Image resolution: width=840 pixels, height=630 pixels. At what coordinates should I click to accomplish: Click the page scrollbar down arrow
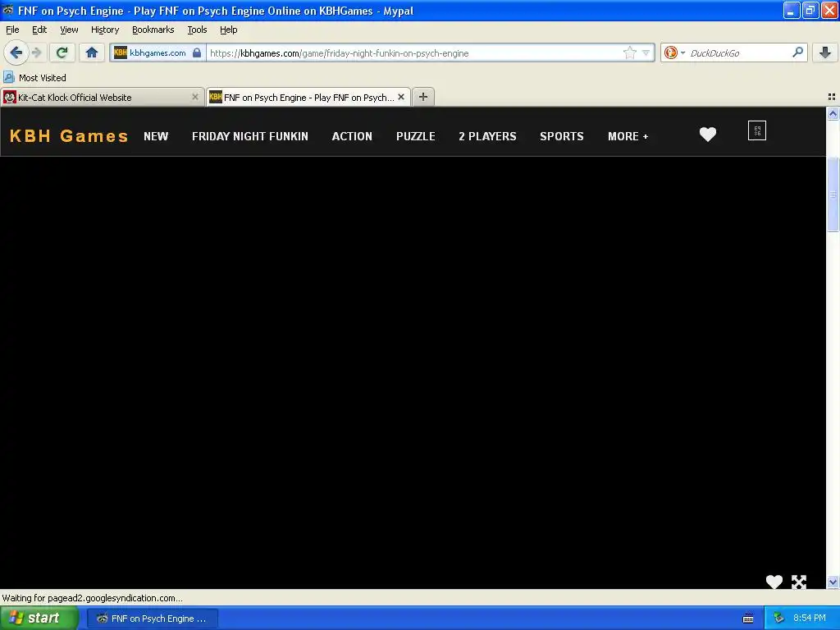click(x=833, y=582)
